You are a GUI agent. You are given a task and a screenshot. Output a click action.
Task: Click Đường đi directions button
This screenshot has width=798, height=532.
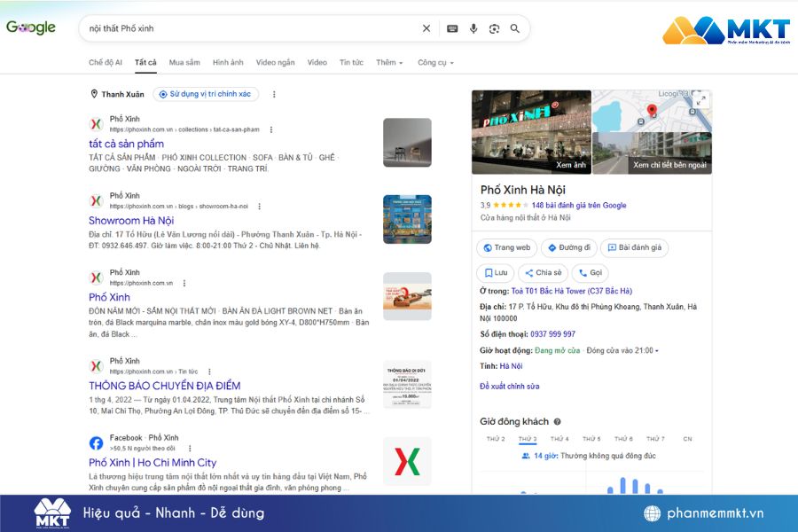pos(569,248)
